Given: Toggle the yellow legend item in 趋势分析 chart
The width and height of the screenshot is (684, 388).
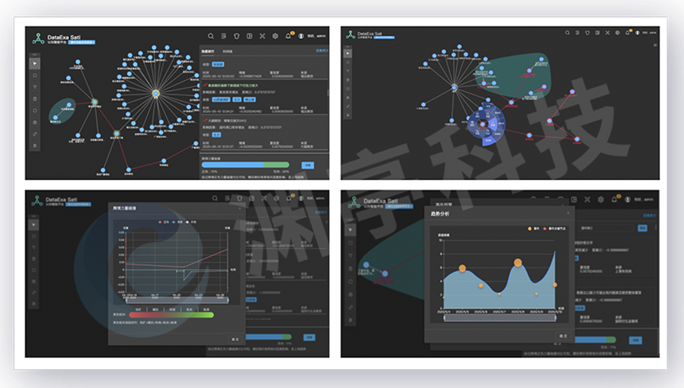Looking at the screenshot, I should pyautogui.click(x=533, y=228).
